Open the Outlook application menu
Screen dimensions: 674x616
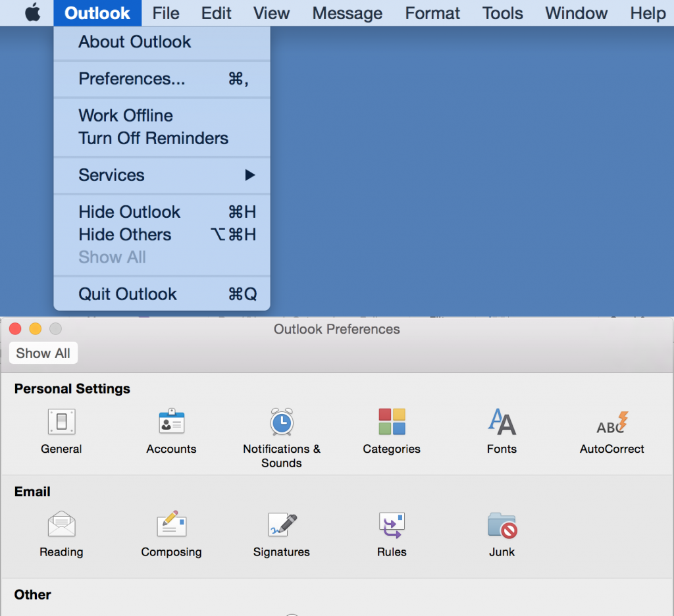click(97, 13)
